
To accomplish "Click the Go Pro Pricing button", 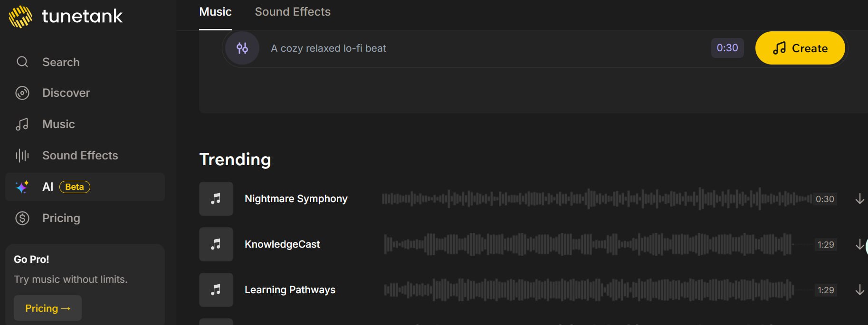I will [x=48, y=308].
